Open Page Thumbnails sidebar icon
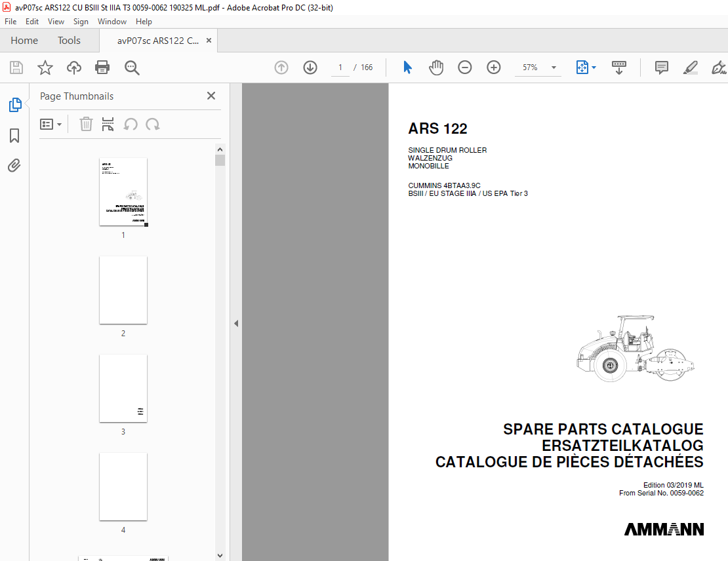This screenshot has height=561, width=728. coord(15,105)
